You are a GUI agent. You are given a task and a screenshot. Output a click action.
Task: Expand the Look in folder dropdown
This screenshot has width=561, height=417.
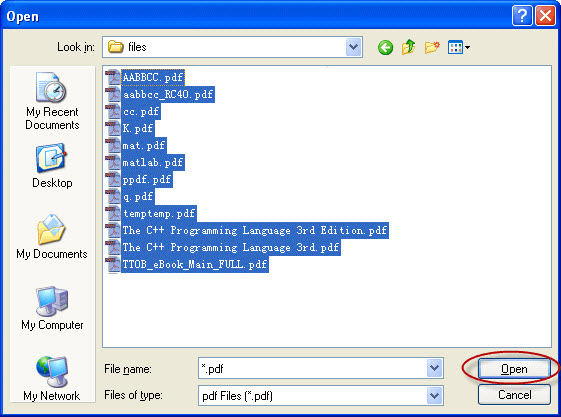pos(353,47)
